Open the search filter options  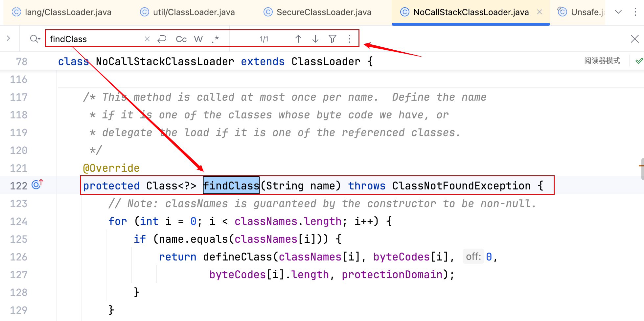[333, 39]
